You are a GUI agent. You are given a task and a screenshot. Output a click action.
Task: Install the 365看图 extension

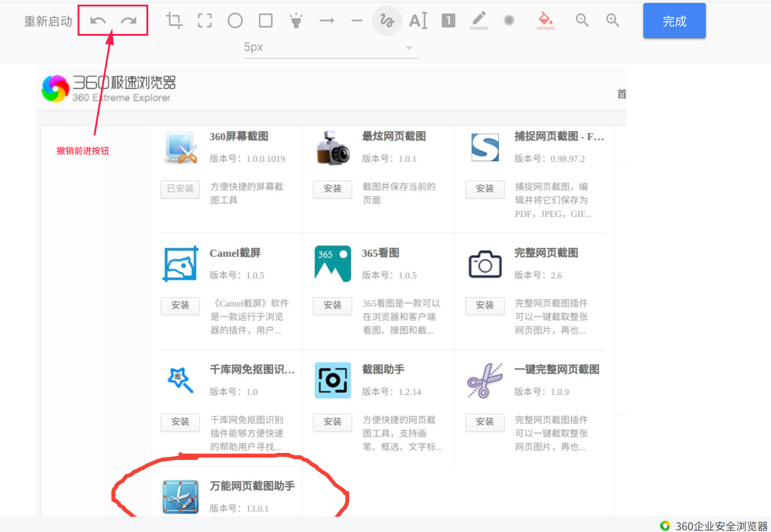click(333, 305)
